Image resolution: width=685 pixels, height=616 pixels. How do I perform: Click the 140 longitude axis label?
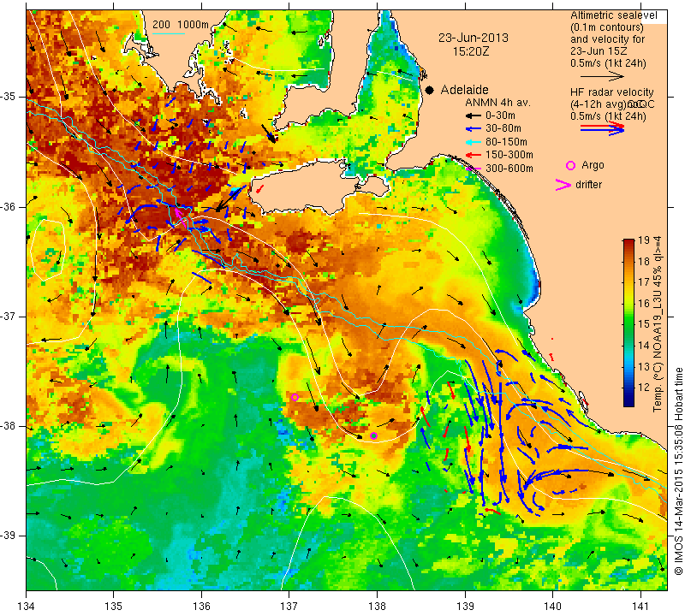[552, 607]
